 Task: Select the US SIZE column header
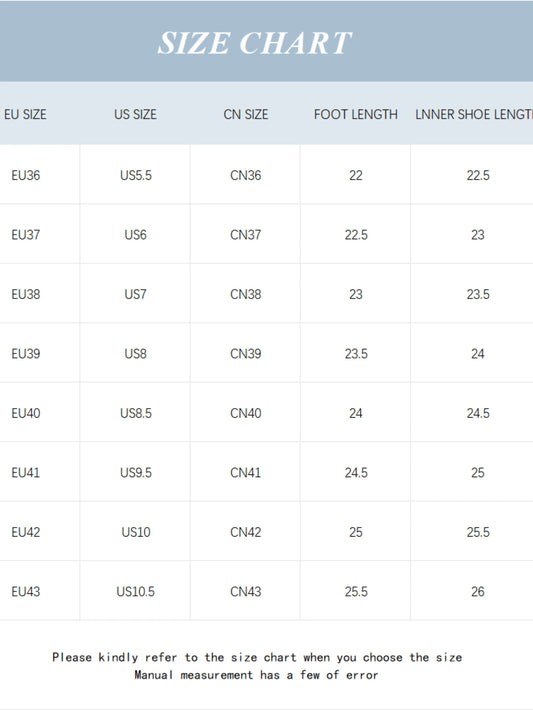coord(135,114)
